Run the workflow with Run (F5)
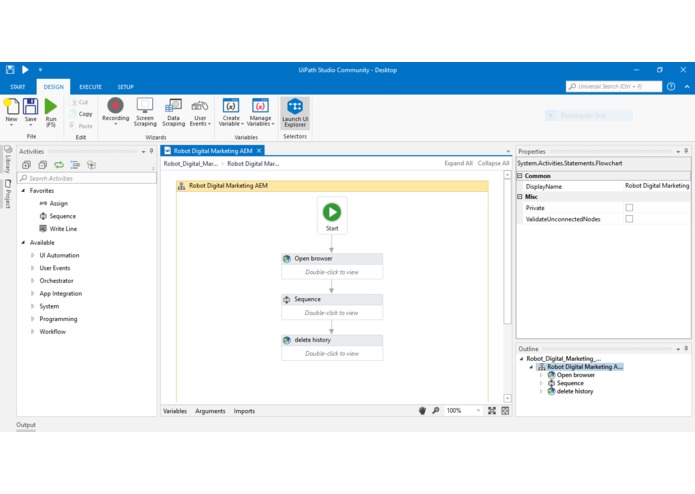Screen dimensions: 695x494 pyautogui.click(x=51, y=113)
